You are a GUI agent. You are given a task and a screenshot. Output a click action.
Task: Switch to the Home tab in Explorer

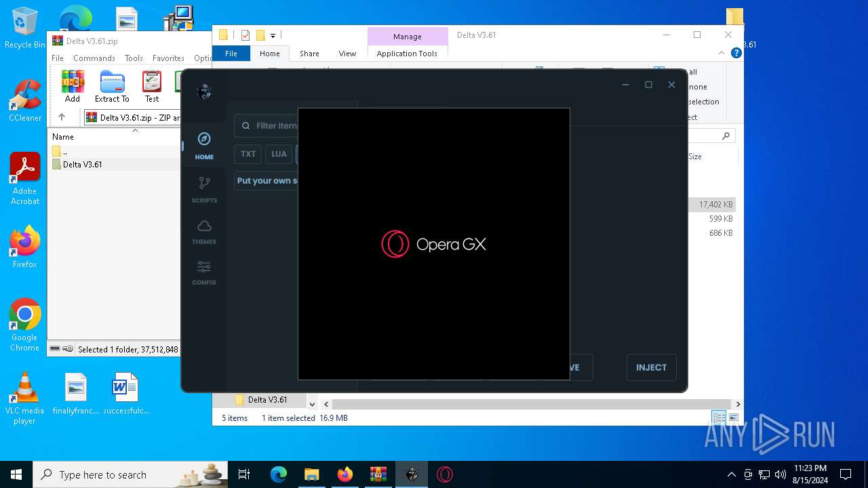[x=269, y=54]
